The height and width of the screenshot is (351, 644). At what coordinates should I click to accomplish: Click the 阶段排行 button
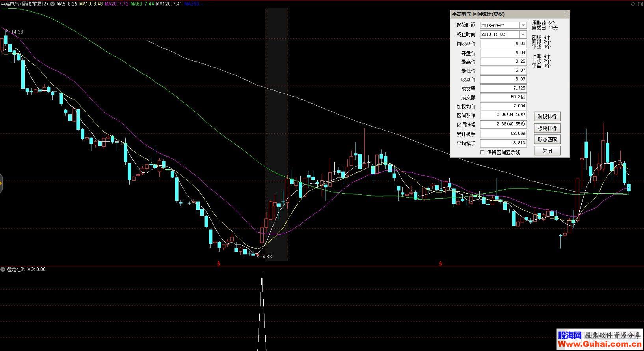(x=547, y=116)
